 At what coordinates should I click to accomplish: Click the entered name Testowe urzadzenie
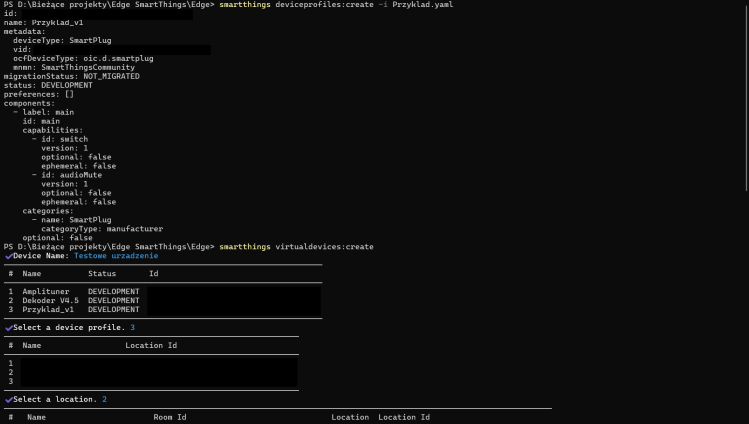click(116, 256)
